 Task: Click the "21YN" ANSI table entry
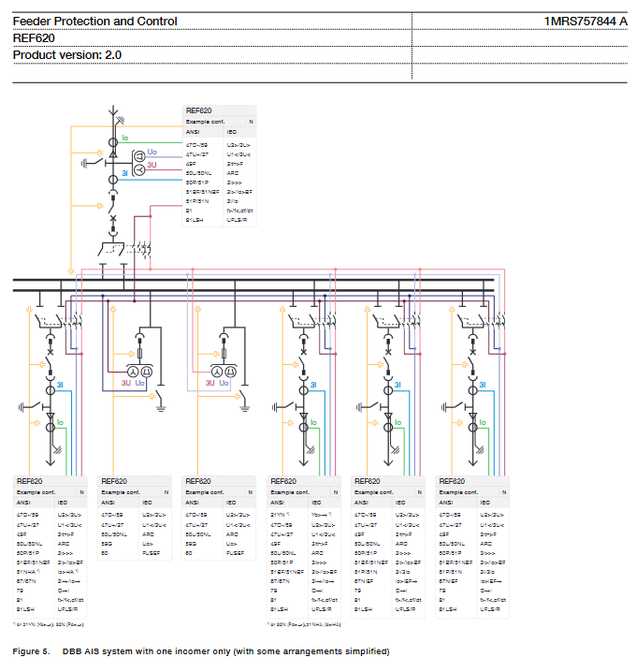pos(279,515)
